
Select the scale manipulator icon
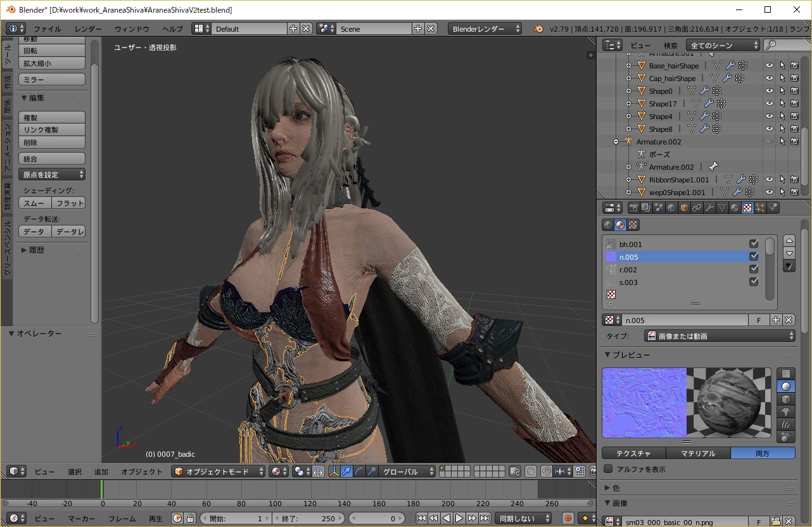(372, 471)
